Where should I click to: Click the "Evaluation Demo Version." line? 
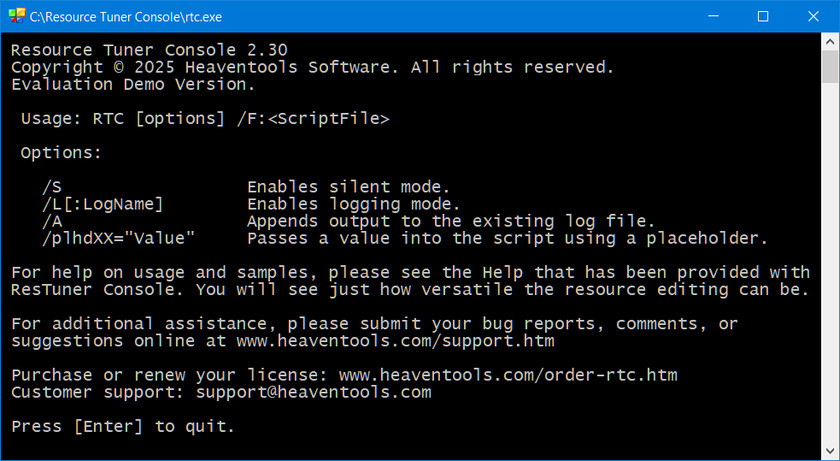[133, 84]
